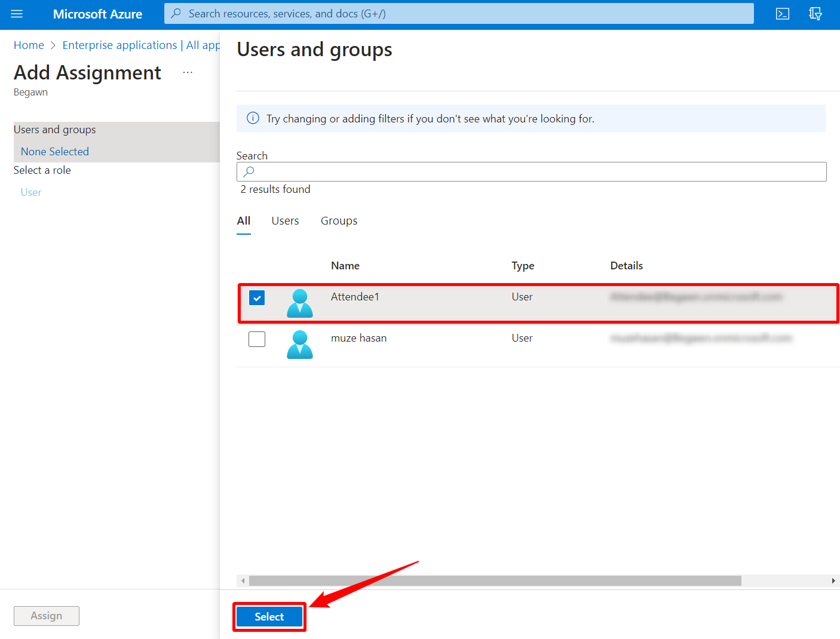Viewport: 840px width, 639px height.
Task: Switch to the Users tab
Action: 285,221
